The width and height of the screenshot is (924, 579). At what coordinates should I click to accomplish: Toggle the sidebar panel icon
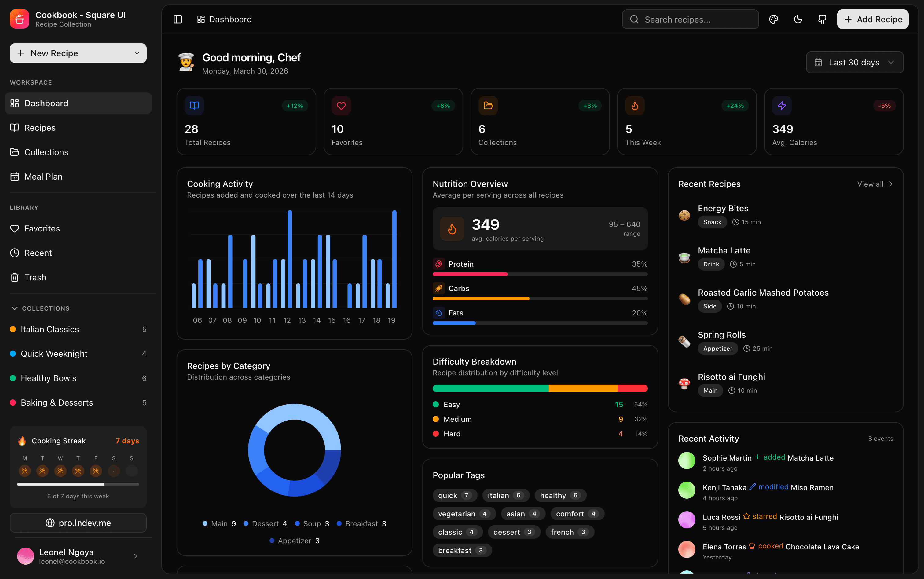178,19
